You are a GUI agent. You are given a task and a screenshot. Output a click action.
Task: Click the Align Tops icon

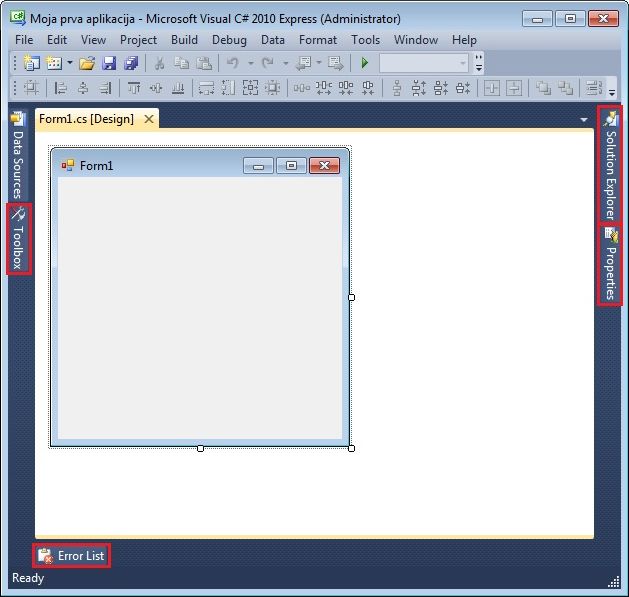click(134, 88)
